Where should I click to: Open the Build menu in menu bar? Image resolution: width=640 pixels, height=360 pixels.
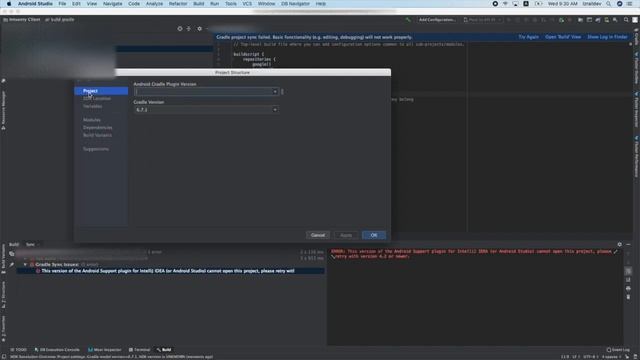[199, 4]
